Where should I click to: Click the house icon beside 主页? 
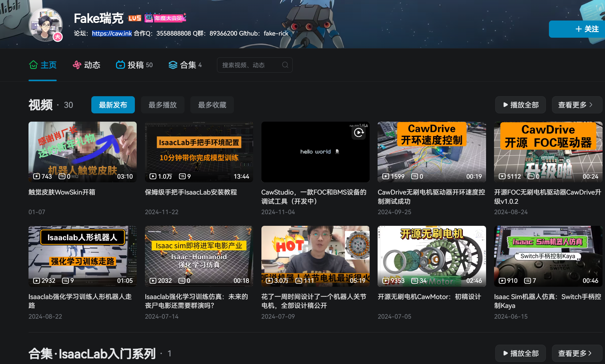[x=33, y=65]
